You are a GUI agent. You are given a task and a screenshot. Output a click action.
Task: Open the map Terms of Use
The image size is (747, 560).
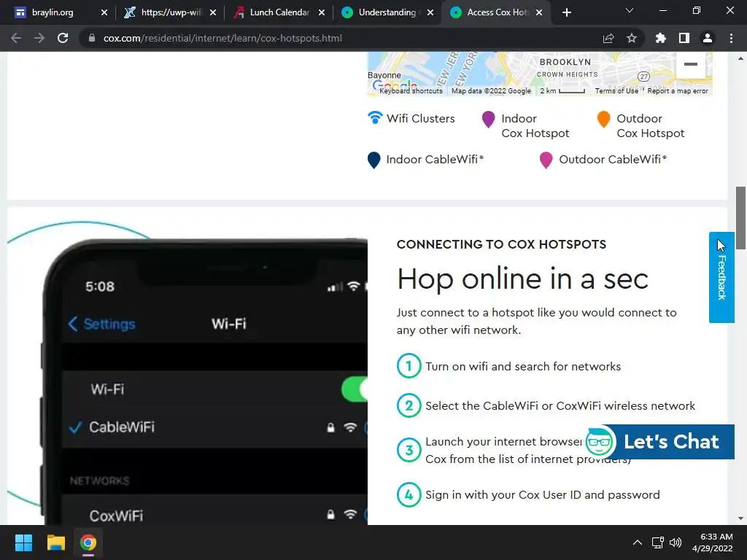point(616,91)
